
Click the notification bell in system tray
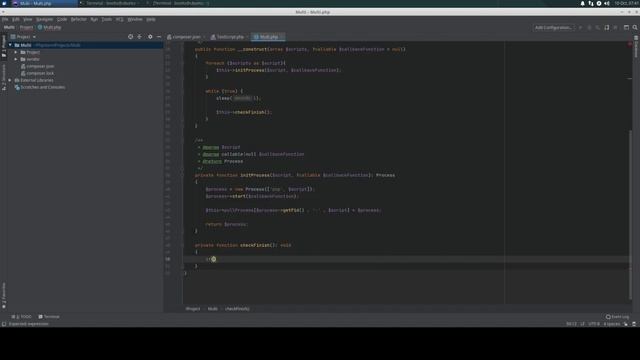(x=582, y=3)
